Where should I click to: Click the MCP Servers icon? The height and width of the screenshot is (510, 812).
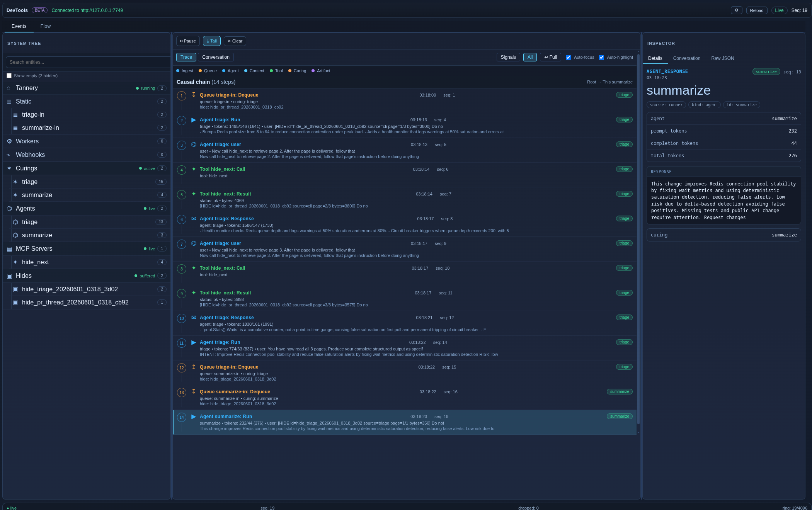point(9,249)
